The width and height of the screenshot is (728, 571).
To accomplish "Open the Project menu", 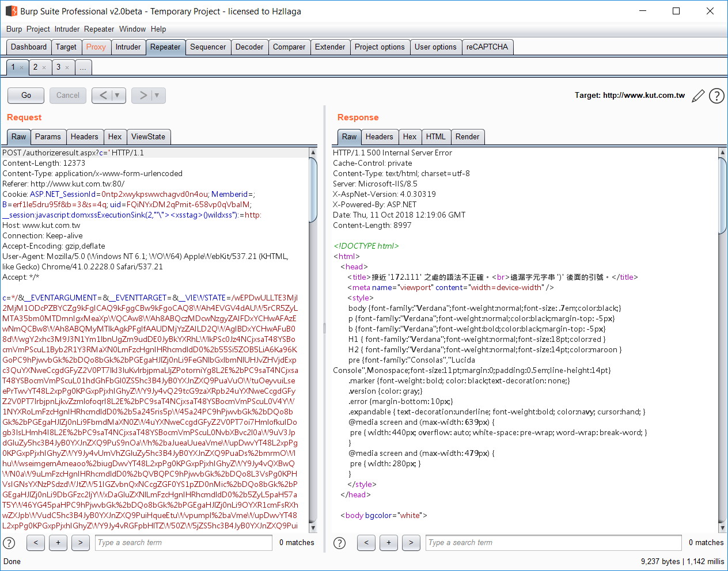I will tap(38, 29).
